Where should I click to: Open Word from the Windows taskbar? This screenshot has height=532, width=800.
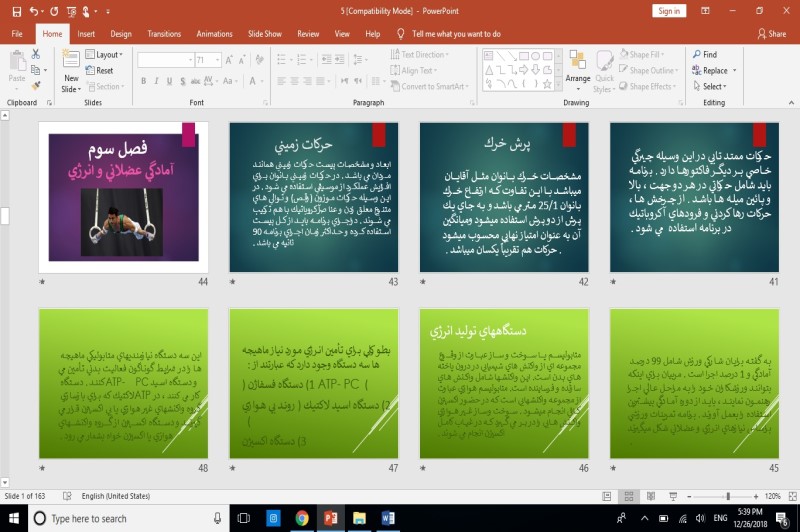388,518
